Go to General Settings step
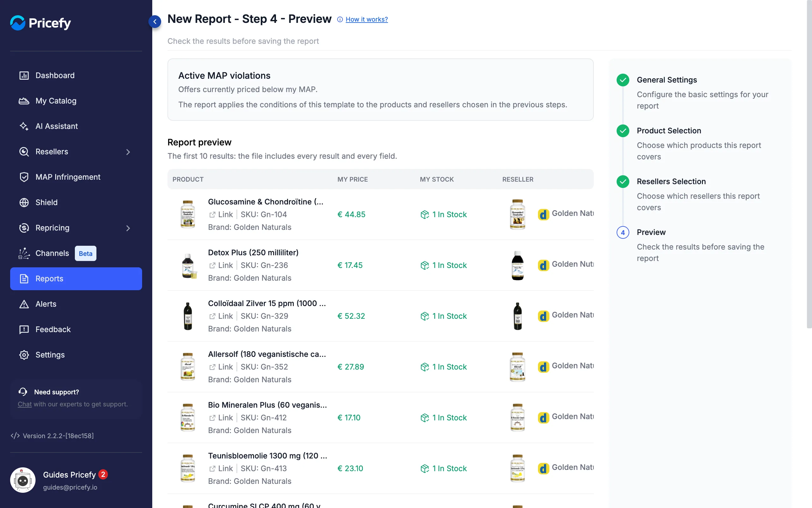 point(667,80)
